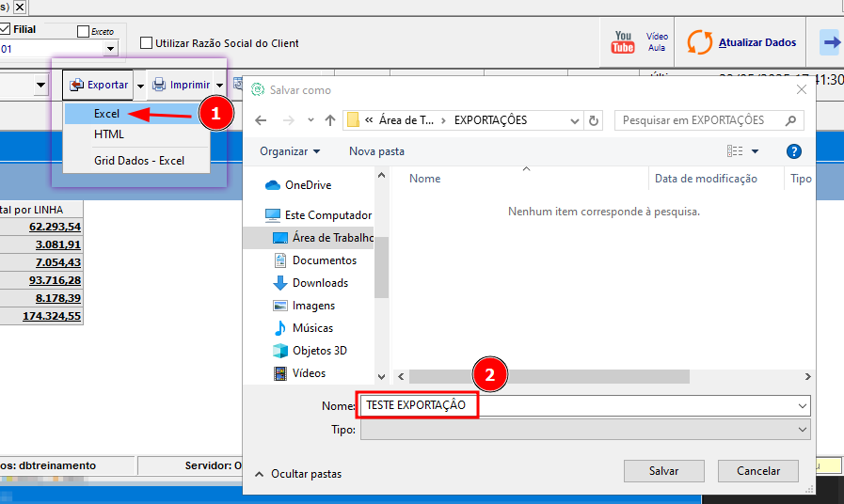Check Utilizar Razão Social do Client
The width and height of the screenshot is (844, 504).
(146, 43)
